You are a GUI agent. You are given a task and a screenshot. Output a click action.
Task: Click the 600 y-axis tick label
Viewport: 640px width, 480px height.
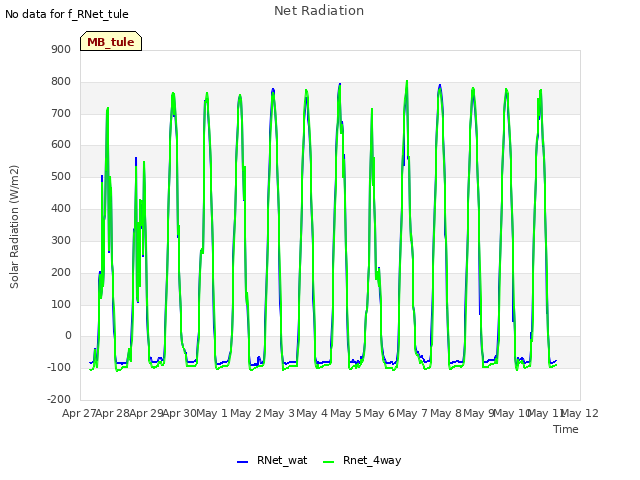pyautogui.click(x=61, y=144)
